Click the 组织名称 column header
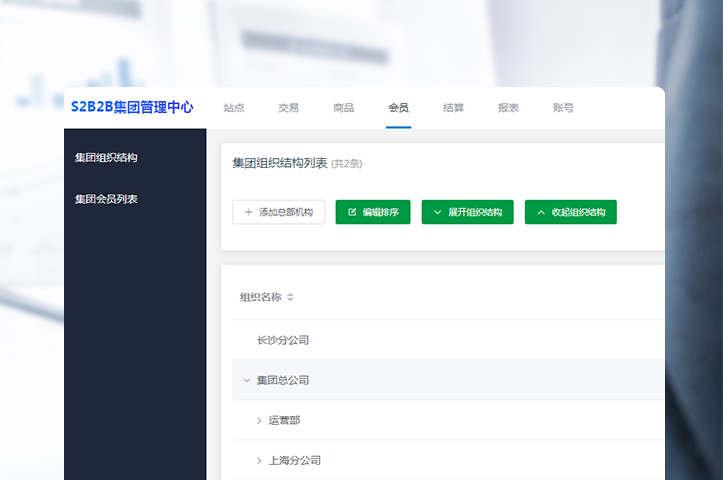723x480 pixels. coord(261,297)
